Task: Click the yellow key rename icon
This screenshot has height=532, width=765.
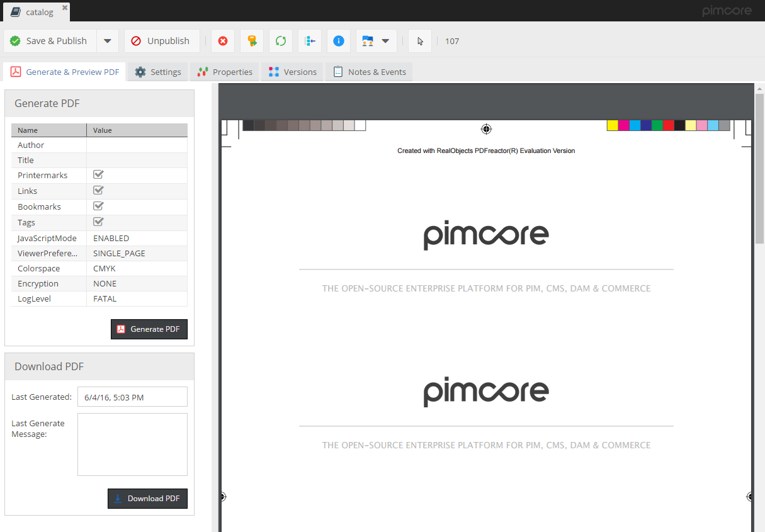Action: (252, 41)
